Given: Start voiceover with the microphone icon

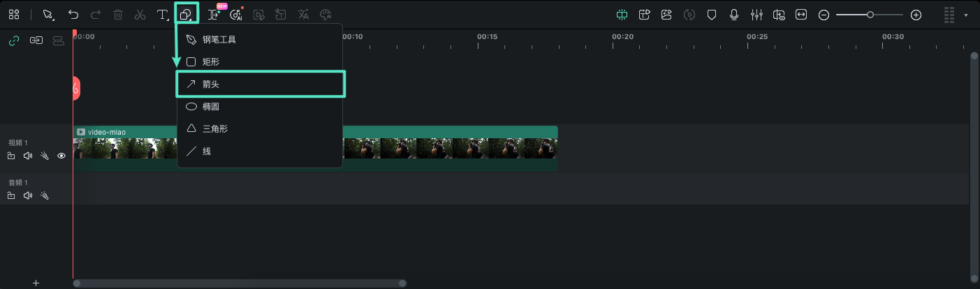Looking at the screenshot, I should [734, 14].
